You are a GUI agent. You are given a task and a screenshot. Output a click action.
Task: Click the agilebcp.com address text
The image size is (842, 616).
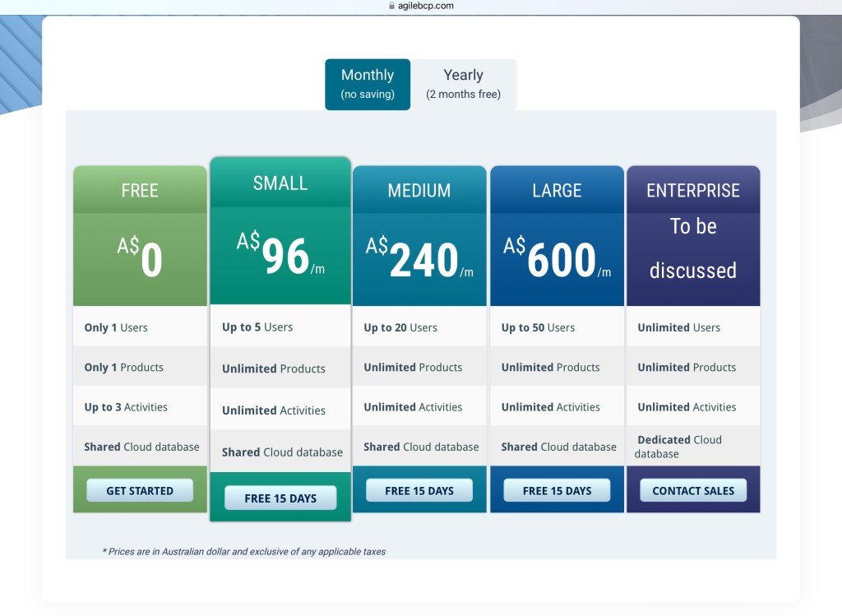(x=428, y=6)
